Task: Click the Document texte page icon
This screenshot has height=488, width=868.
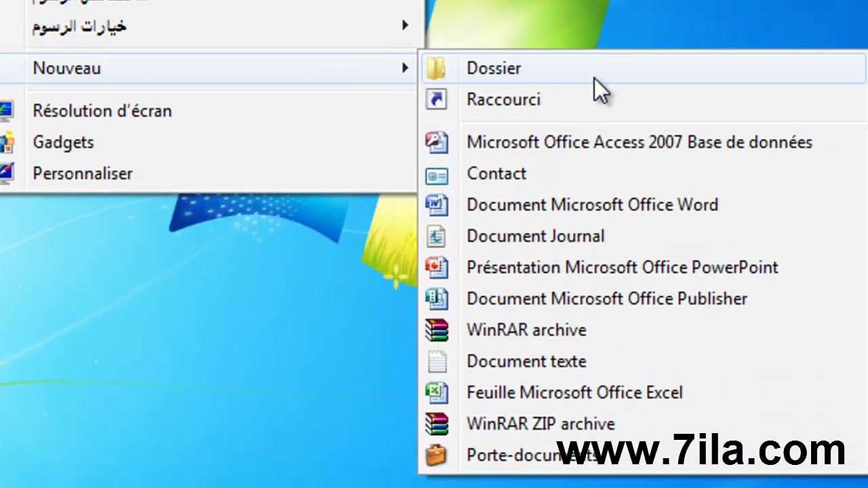Action: [x=437, y=361]
